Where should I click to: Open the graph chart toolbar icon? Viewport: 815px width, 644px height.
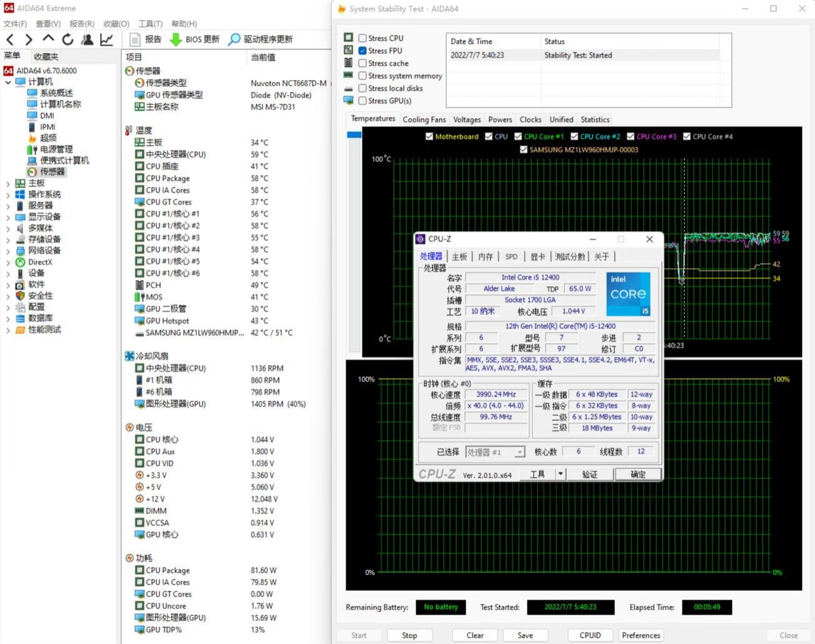tap(107, 39)
